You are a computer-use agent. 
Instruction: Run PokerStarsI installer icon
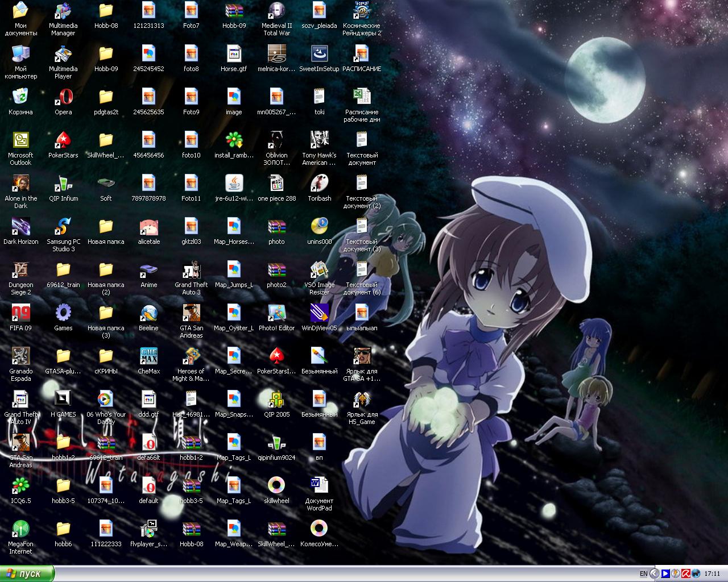pyautogui.click(x=276, y=356)
